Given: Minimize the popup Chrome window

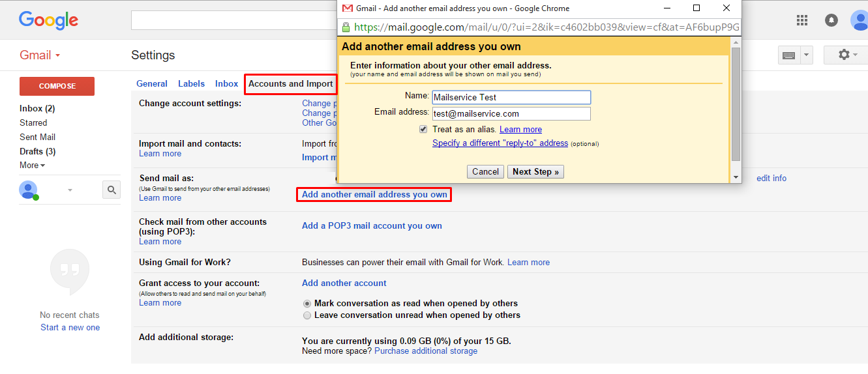Looking at the screenshot, I should [667, 8].
